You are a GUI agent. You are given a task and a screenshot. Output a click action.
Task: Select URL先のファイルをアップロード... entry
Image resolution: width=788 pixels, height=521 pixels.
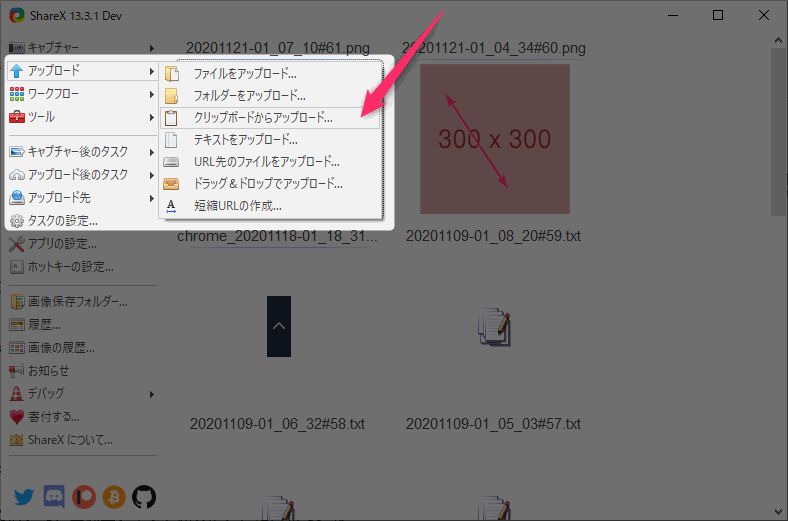[270, 162]
